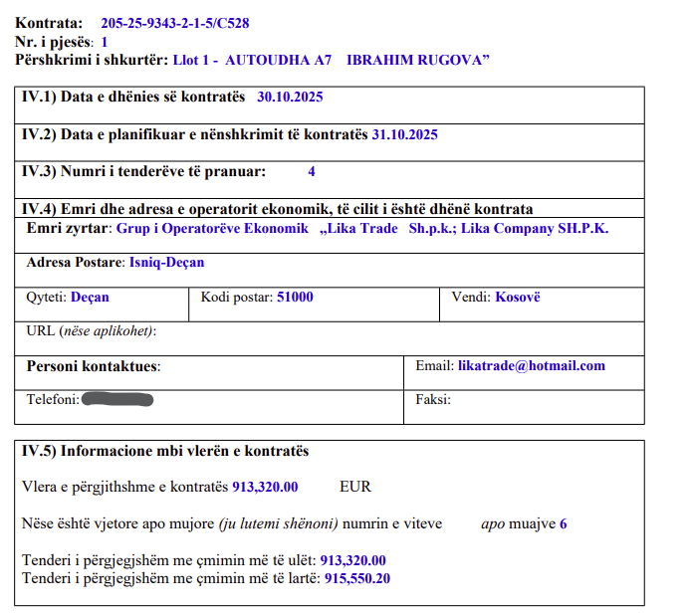Click the months duration value 6

click(563, 523)
